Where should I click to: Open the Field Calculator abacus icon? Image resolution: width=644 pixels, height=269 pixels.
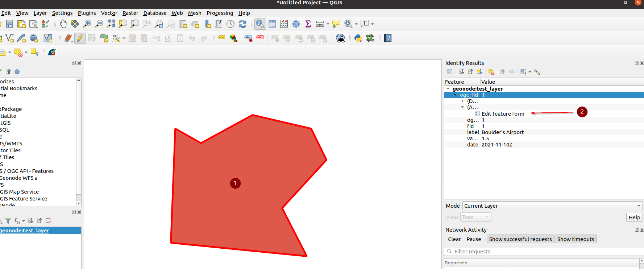[284, 24]
